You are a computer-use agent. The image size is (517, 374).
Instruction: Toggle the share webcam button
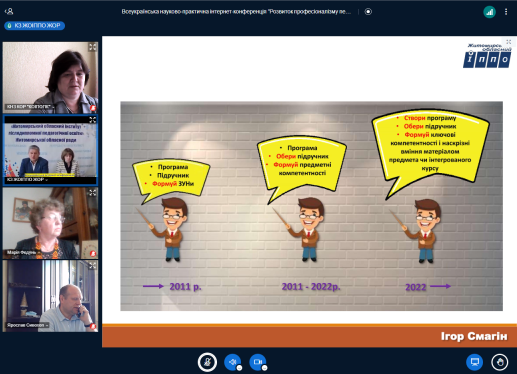258,362
